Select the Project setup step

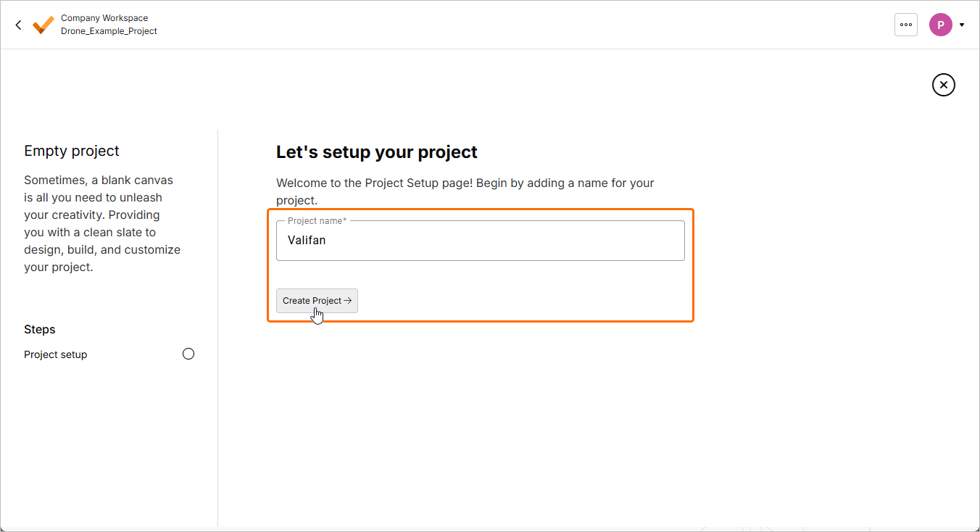tap(56, 354)
